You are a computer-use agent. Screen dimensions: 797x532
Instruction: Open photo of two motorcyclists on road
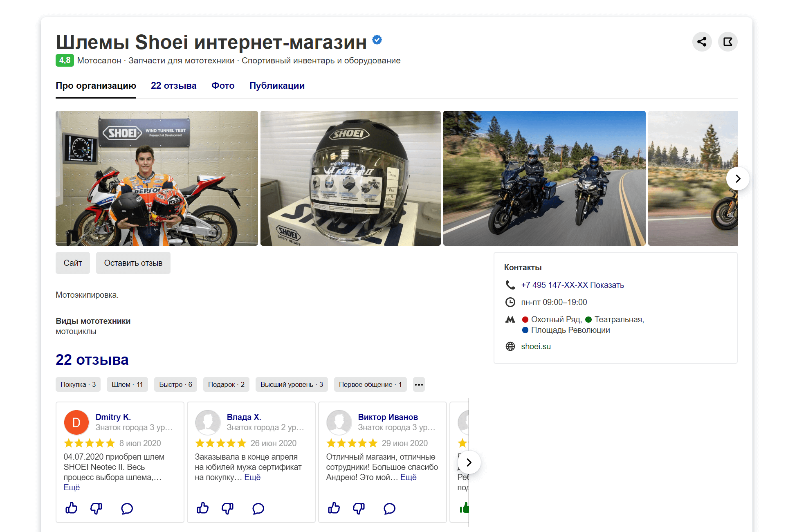[544, 178]
